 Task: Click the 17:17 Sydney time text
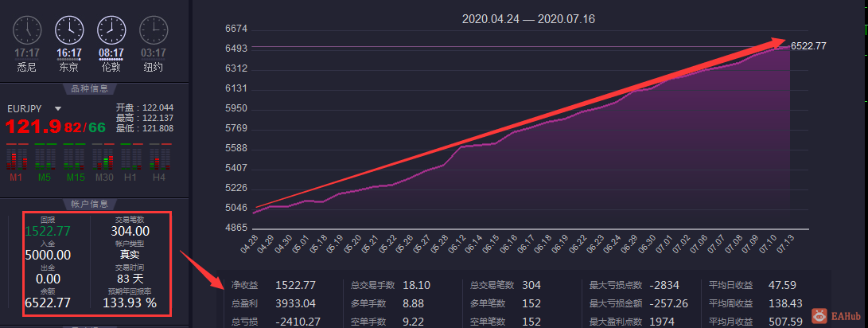click(x=26, y=53)
